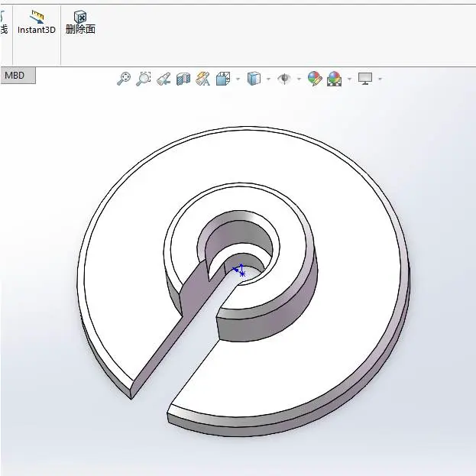The image size is (476, 476).
Task: Toggle Instant3D mode
Action: click(x=37, y=22)
